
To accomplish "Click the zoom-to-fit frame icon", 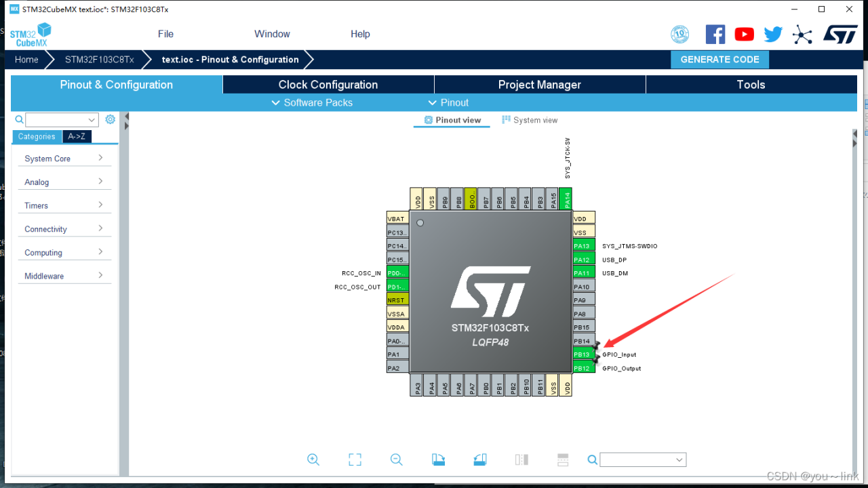I will coord(355,460).
